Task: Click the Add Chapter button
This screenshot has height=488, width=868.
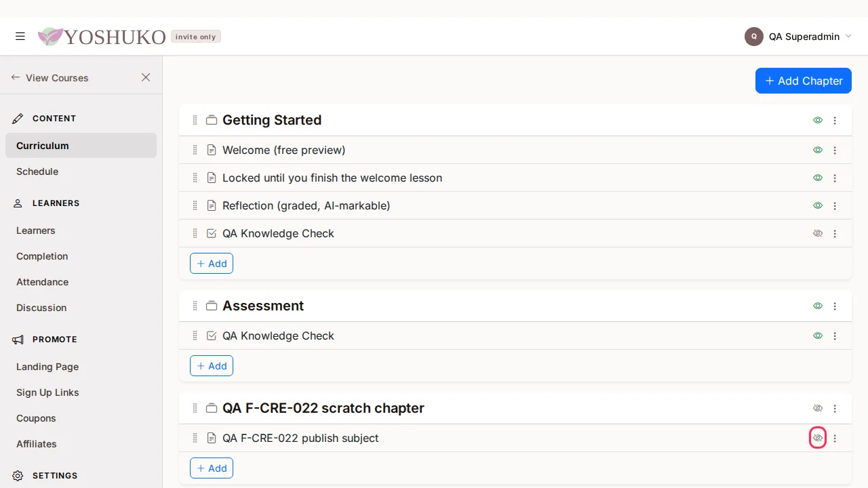Action: [x=804, y=81]
